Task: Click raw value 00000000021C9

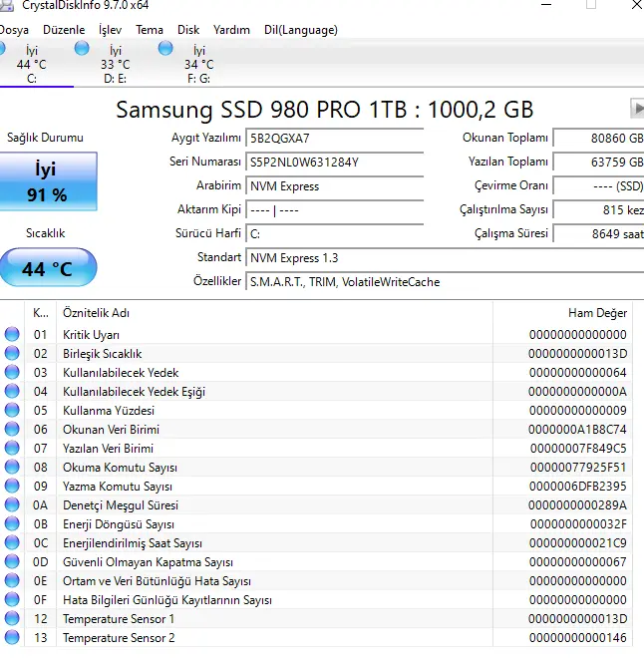Action: coord(578,543)
